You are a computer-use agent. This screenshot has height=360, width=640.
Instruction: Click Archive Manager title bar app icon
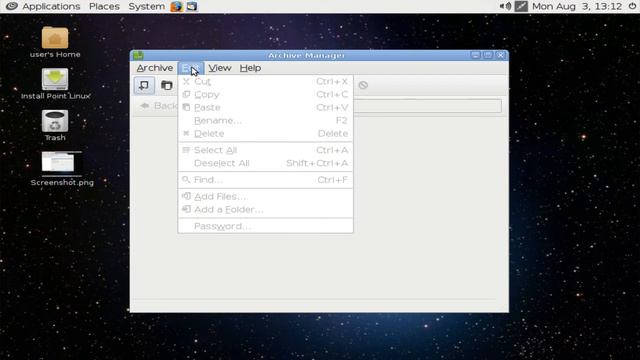coord(138,55)
